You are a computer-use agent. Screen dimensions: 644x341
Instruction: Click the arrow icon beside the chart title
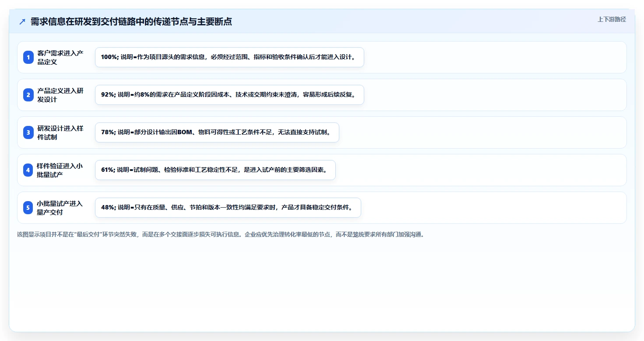[x=22, y=22]
